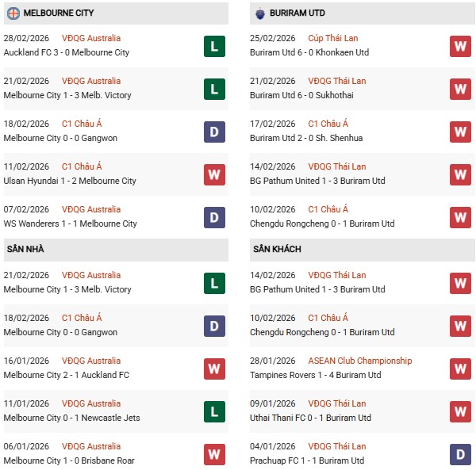
Task: Click the W badge for Brisbane Roar match
Action: pyautogui.click(x=213, y=454)
